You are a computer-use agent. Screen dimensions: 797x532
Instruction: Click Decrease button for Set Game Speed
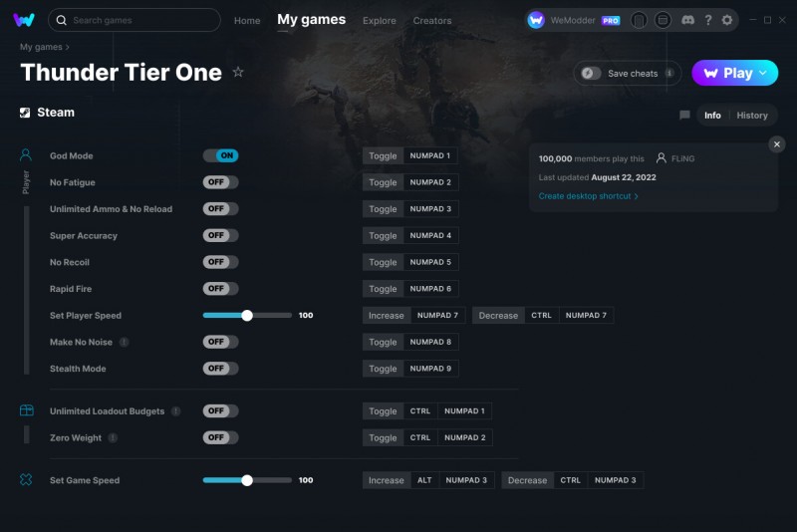click(528, 480)
